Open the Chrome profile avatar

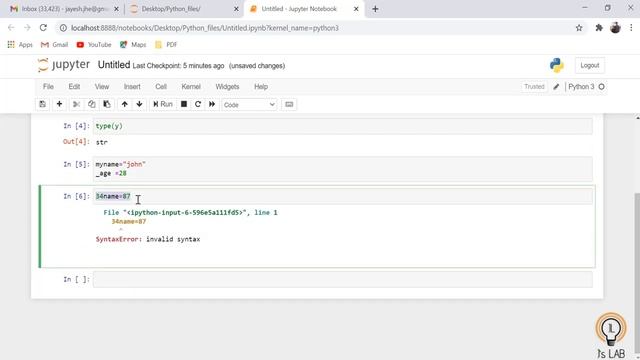[615, 28]
